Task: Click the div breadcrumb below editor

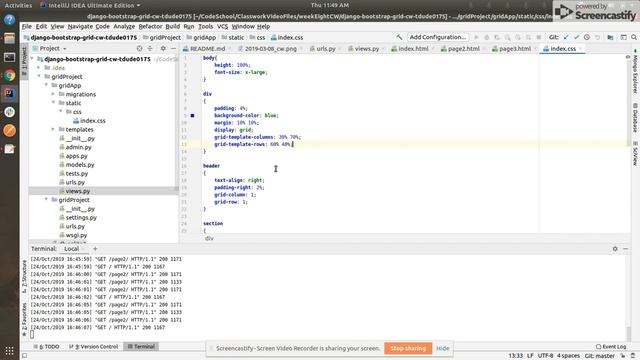Action: coord(209,238)
